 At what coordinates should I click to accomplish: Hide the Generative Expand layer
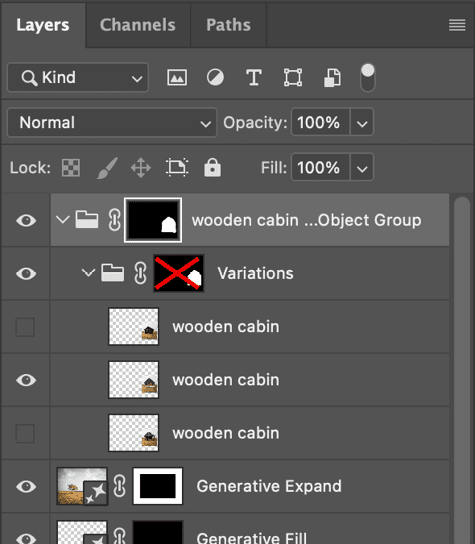pyautogui.click(x=26, y=486)
